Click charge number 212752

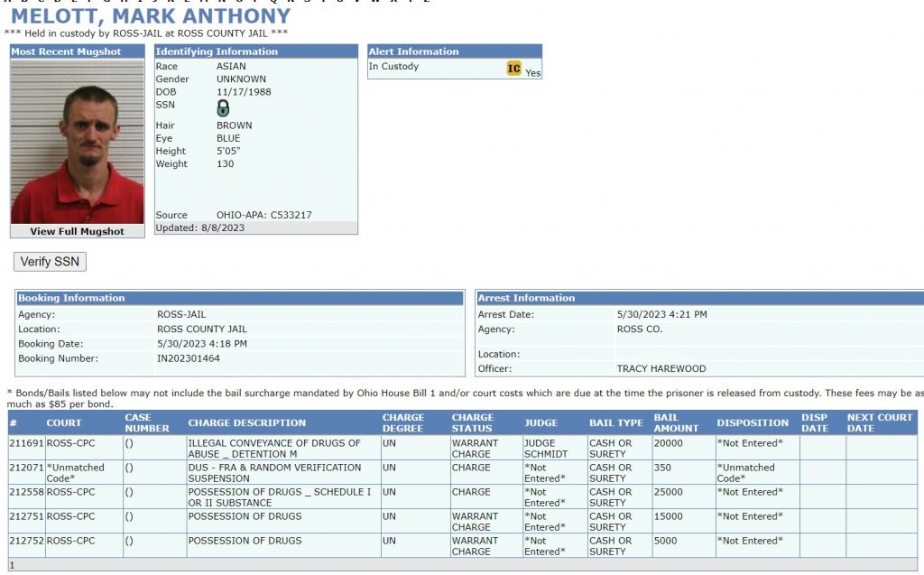[26, 541]
